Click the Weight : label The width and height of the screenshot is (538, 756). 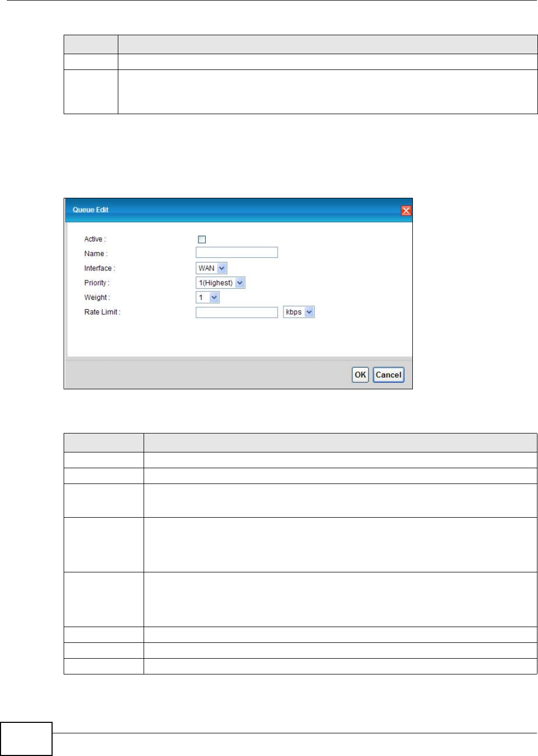click(97, 298)
